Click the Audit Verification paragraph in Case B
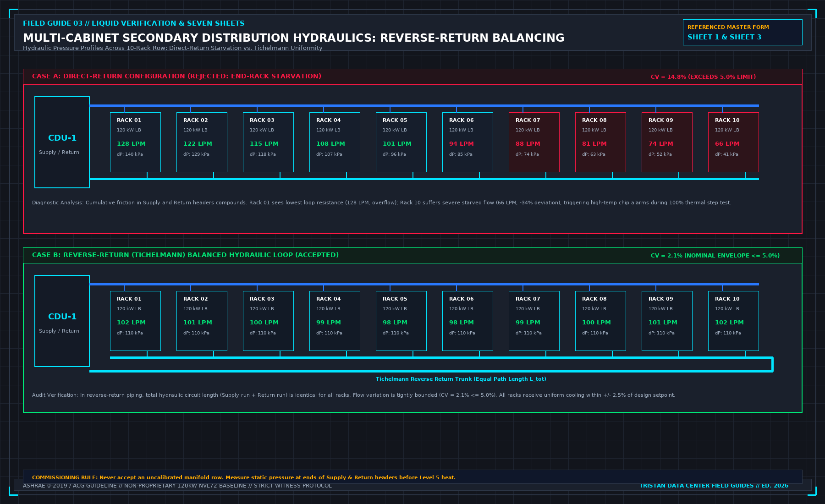825x504 pixels. click(x=353, y=395)
